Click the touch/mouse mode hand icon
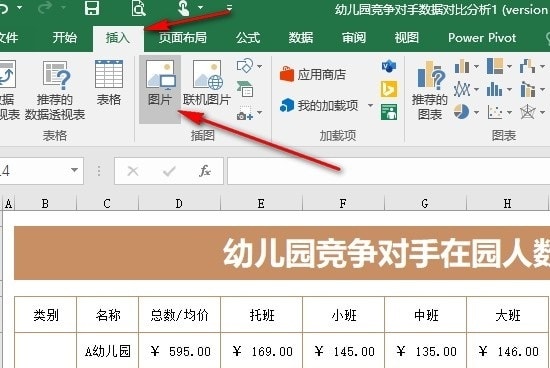 pos(184,8)
